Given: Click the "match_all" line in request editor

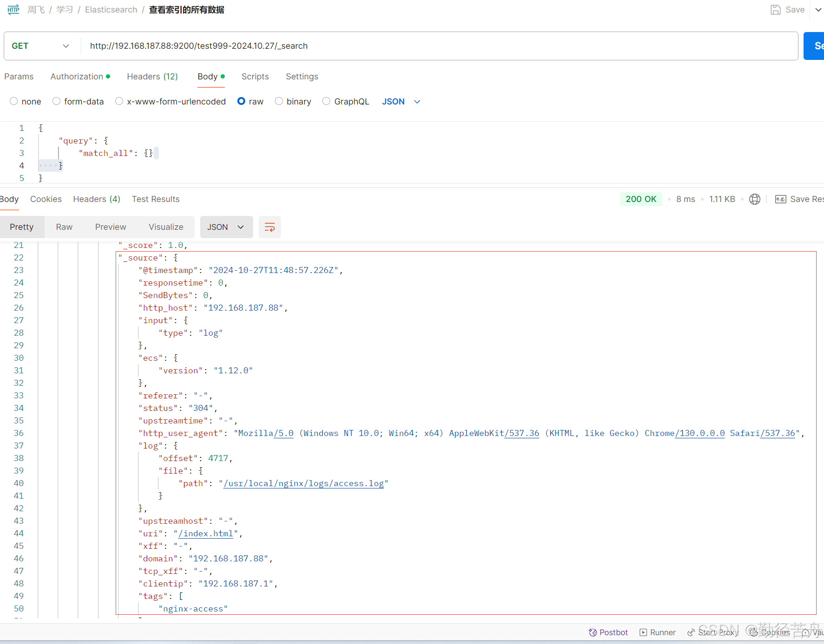Looking at the screenshot, I should (116, 153).
